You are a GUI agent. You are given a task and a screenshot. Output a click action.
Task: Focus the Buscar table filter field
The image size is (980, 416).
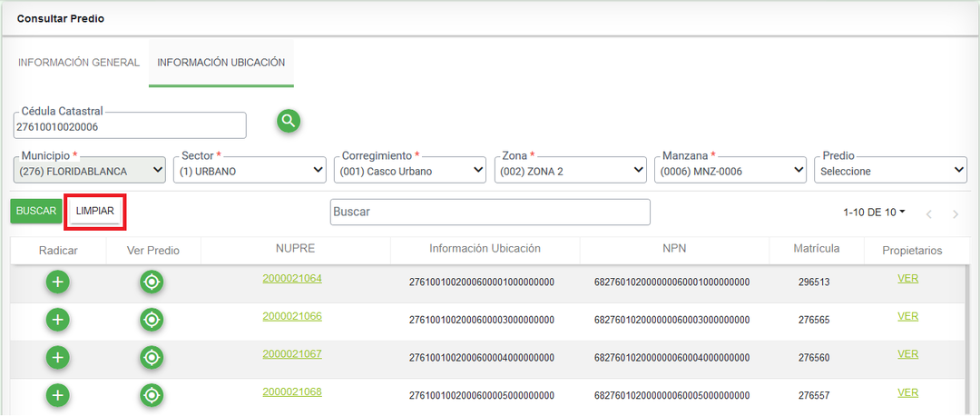[490, 212]
